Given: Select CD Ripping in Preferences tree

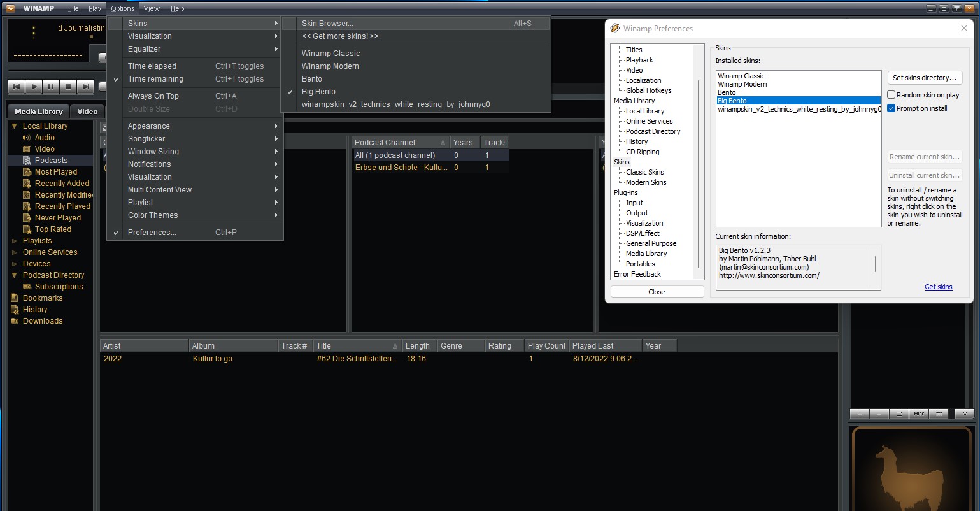Looking at the screenshot, I should click(x=643, y=152).
